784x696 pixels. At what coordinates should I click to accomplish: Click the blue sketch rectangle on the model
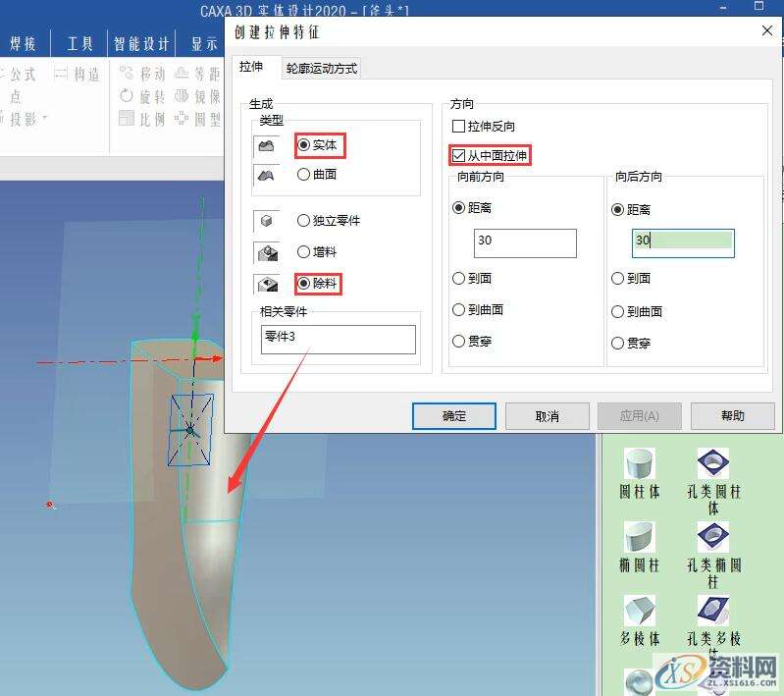point(190,430)
